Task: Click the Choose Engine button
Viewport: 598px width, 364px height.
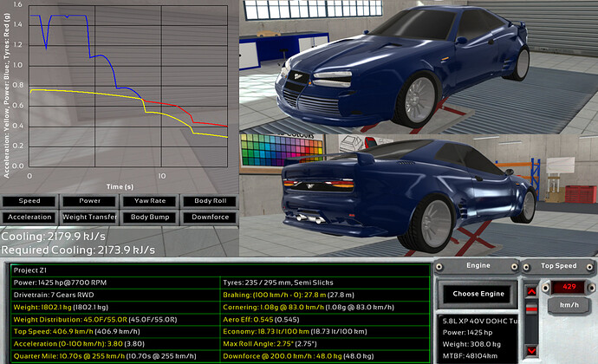Action: coord(478,294)
